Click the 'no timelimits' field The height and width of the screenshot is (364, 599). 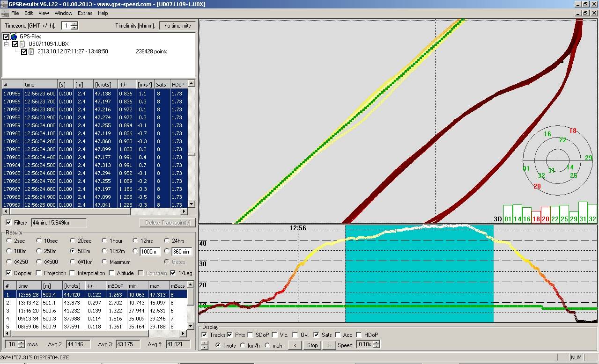point(177,26)
